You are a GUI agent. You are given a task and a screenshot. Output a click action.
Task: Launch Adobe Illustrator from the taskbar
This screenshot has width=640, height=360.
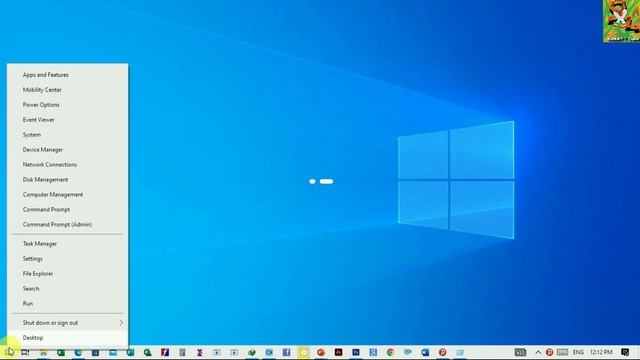tap(338, 352)
